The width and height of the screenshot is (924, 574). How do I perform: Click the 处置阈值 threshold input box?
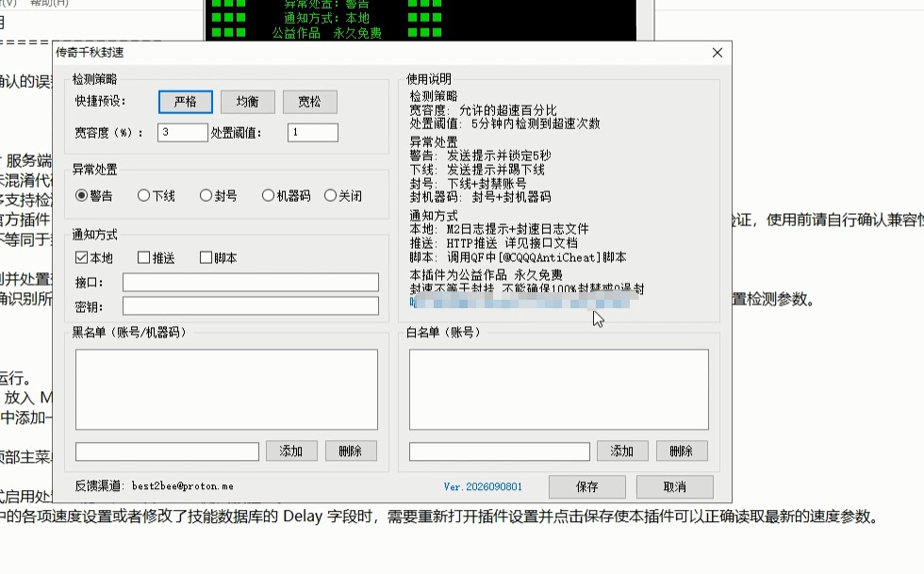[x=313, y=133]
